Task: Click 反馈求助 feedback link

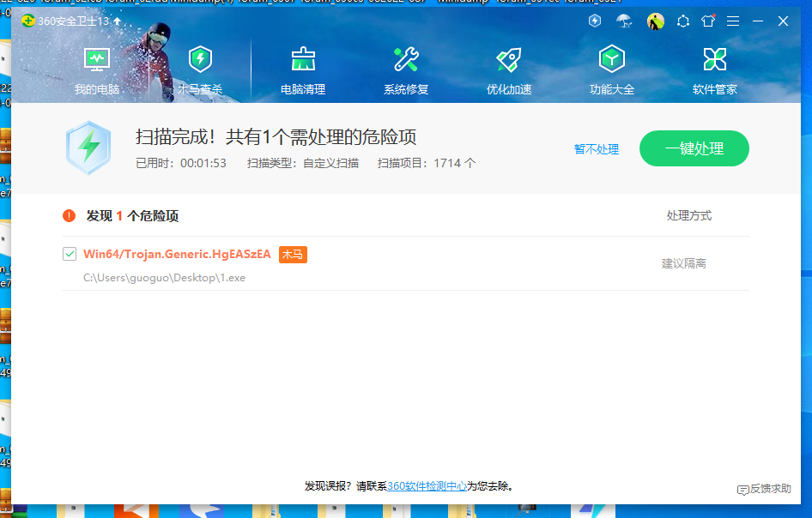Action: (x=764, y=489)
